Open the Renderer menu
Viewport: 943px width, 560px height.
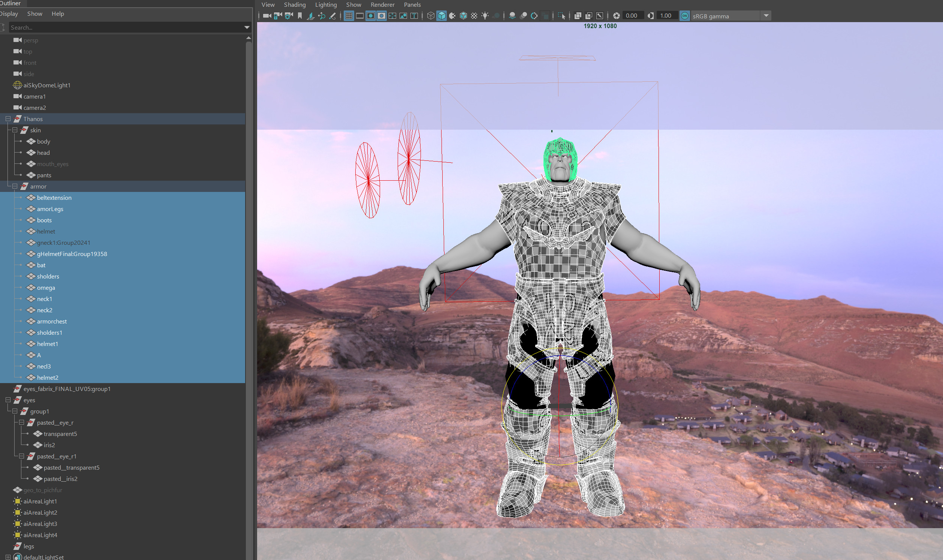pyautogui.click(x=382, y=4)
